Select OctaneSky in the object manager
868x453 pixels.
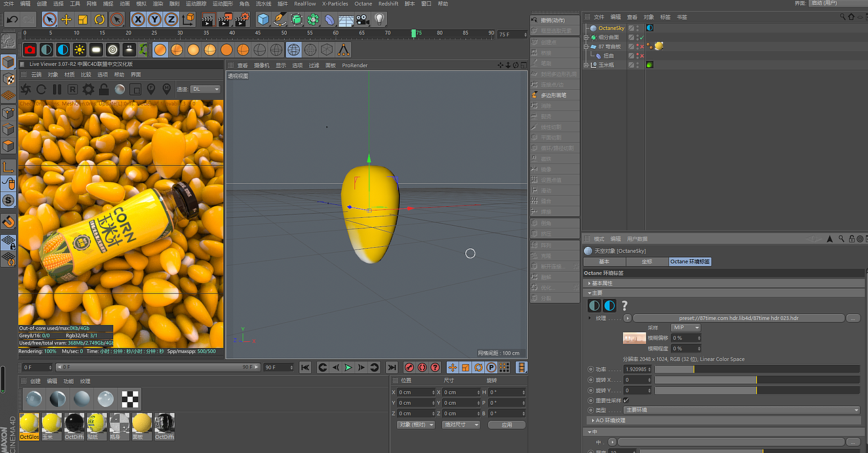611,28
